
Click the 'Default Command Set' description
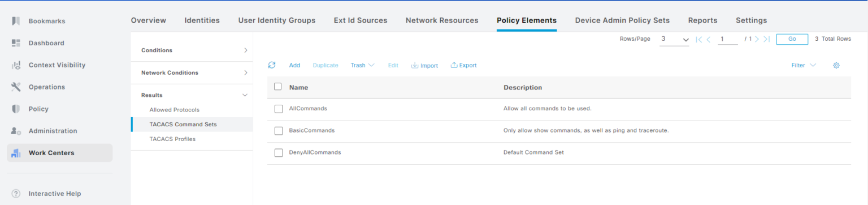pos(533,152)
